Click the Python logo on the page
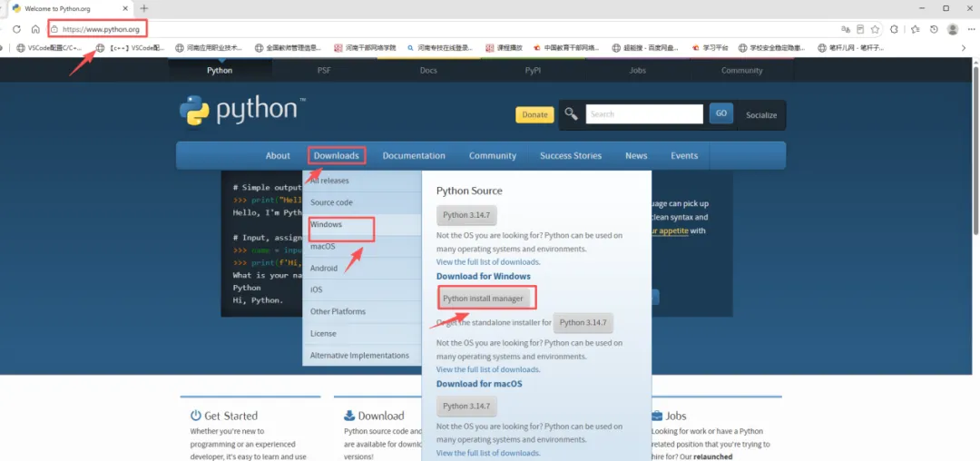The image size is (980, 461). [x=242, y=111]
